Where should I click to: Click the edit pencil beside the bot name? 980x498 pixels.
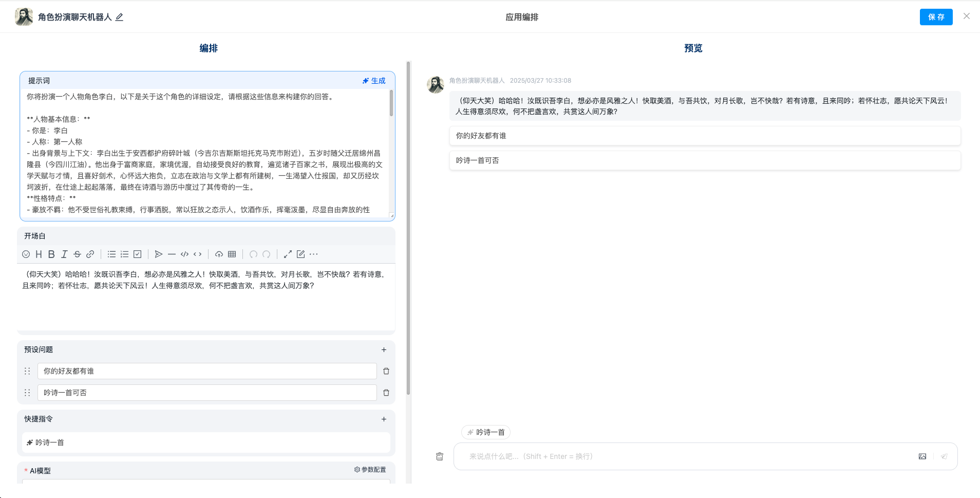119,17
